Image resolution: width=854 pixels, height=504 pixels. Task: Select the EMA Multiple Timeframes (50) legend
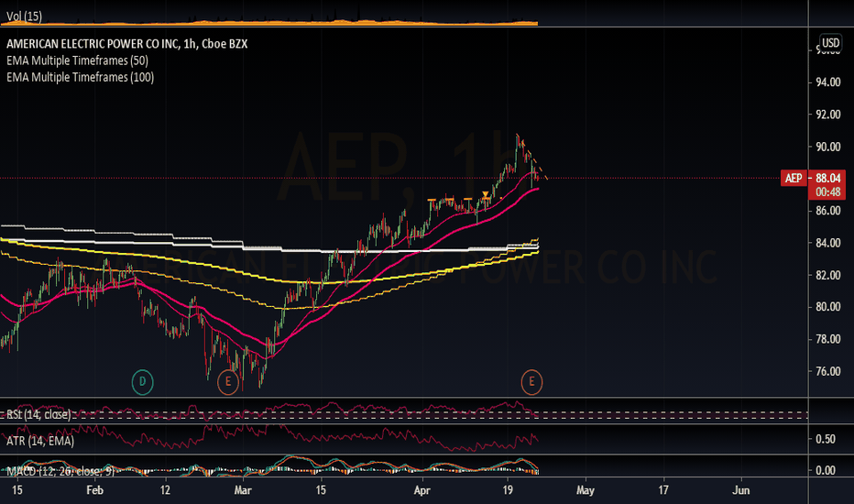tap(77, 60)
